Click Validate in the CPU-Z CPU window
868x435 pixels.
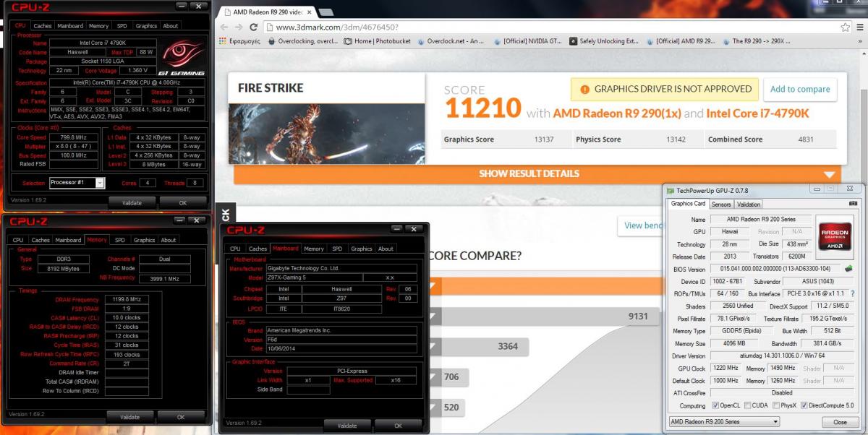[x=132, y=203]
